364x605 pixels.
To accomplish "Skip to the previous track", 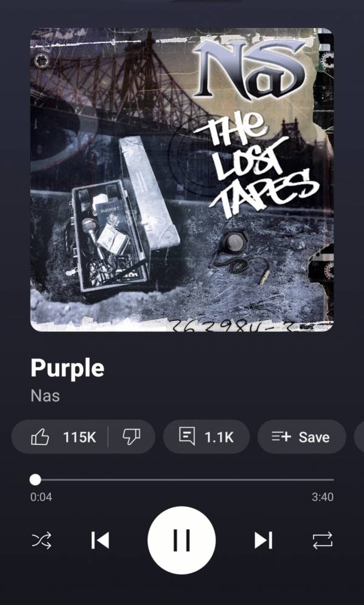I will click(x=100, y=540).
